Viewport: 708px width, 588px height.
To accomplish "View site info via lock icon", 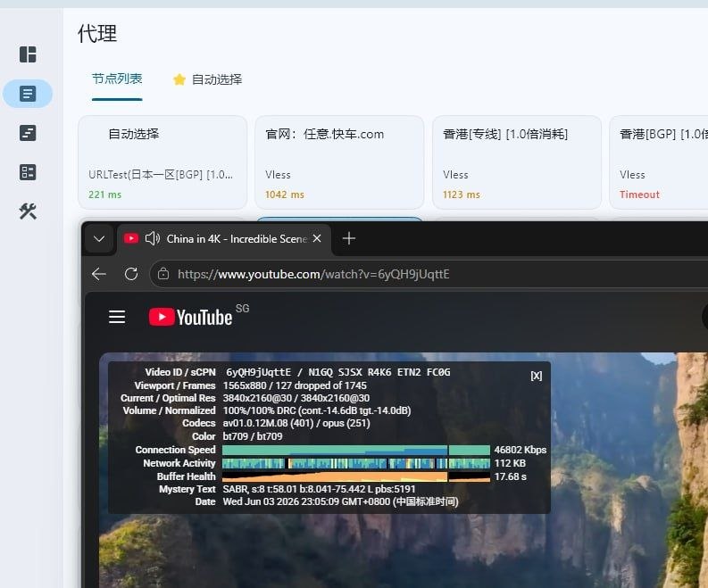I will [x=163, y=274].
